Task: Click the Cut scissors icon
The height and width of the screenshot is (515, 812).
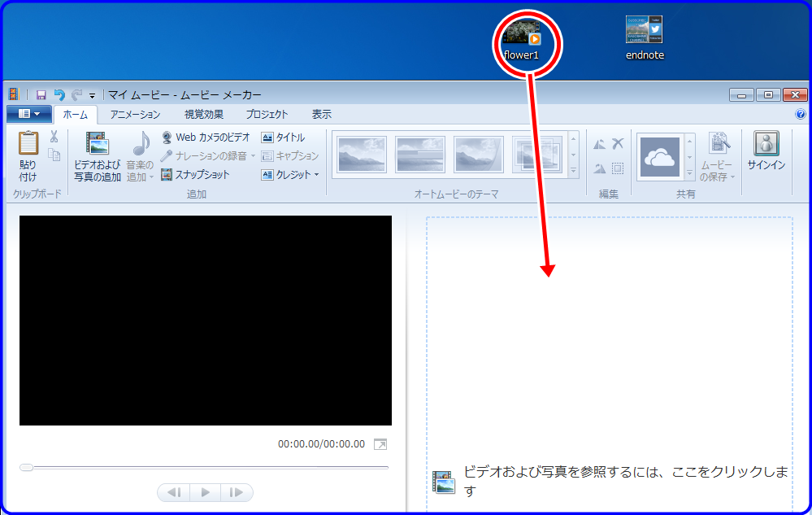Action: 54,137
